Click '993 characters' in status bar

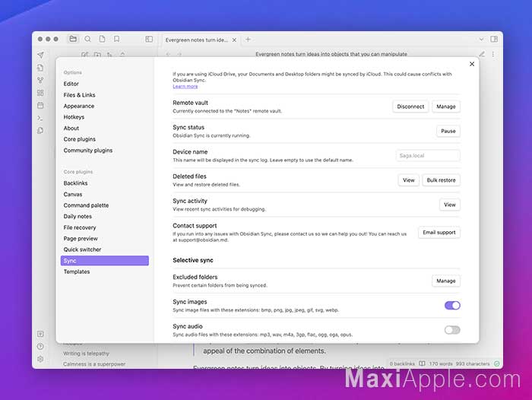[x=473, y=363]
